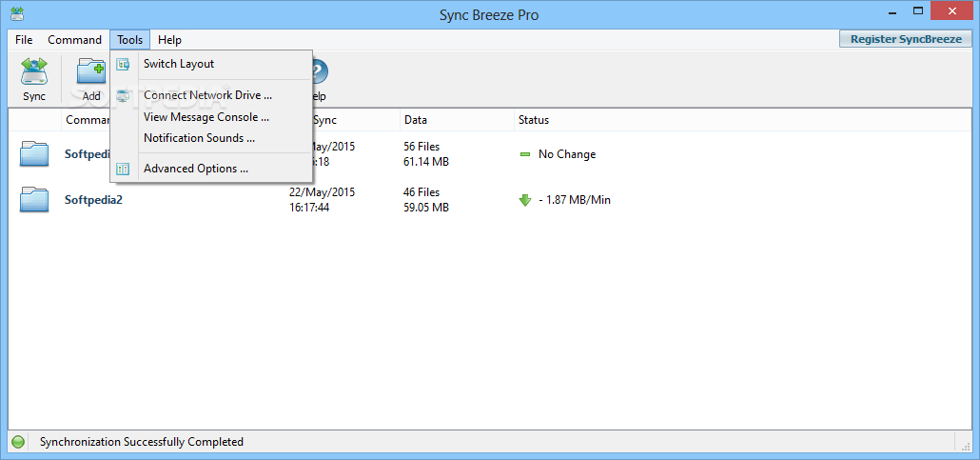
Task: Click the 59.05 MB data size
Action: (x=426, y=208)
